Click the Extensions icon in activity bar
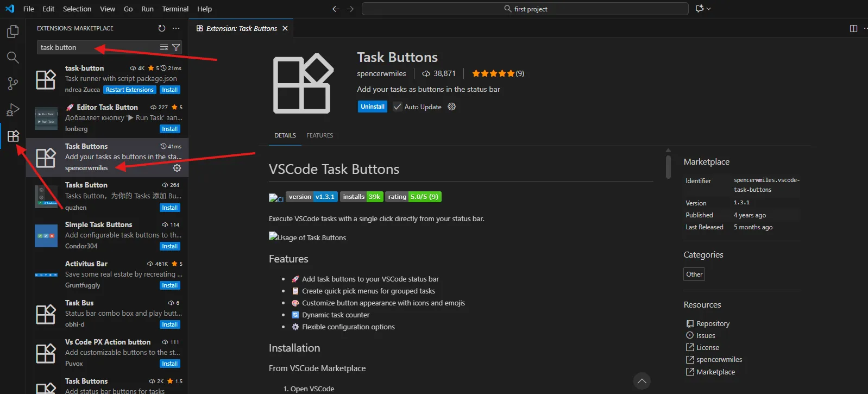Viewport: 868px width, 394px height. click(x=13, y=136)
